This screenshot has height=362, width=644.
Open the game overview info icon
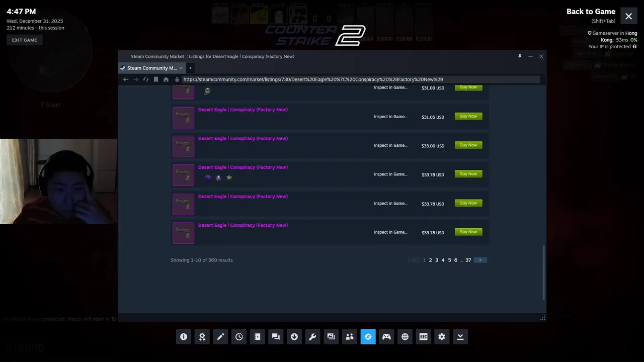pyautogui.click(x=184, y=337)
